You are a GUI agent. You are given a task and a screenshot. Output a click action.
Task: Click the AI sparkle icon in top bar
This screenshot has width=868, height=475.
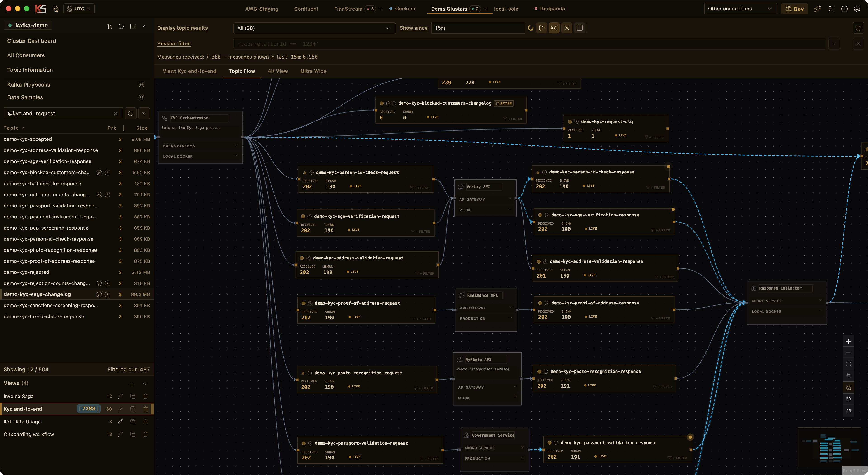tap(817, 9)
